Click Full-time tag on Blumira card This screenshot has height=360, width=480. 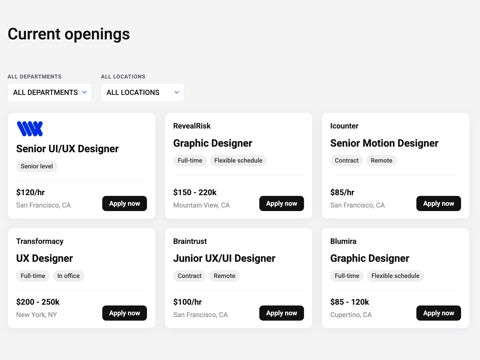[x=347, y=276]
